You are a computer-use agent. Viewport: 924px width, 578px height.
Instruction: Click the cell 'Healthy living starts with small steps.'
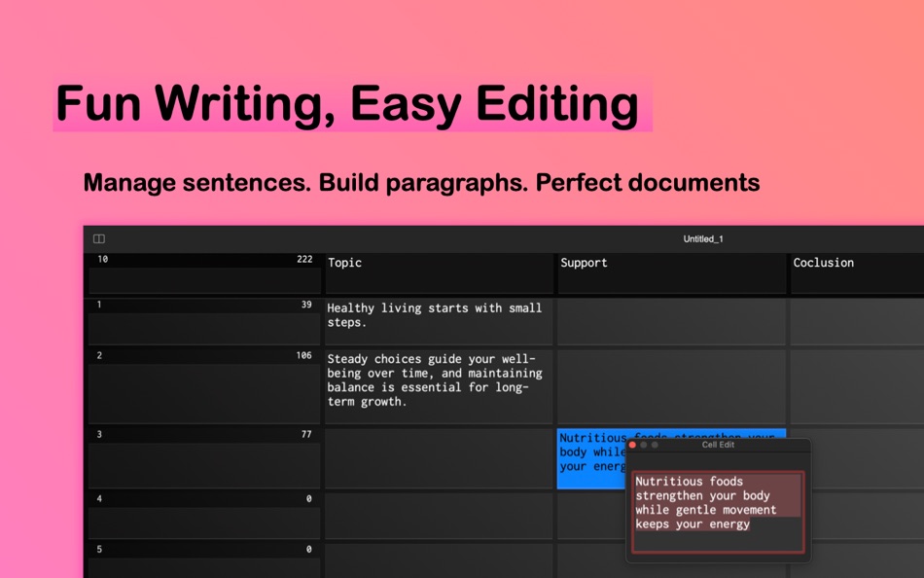[439, 321]
